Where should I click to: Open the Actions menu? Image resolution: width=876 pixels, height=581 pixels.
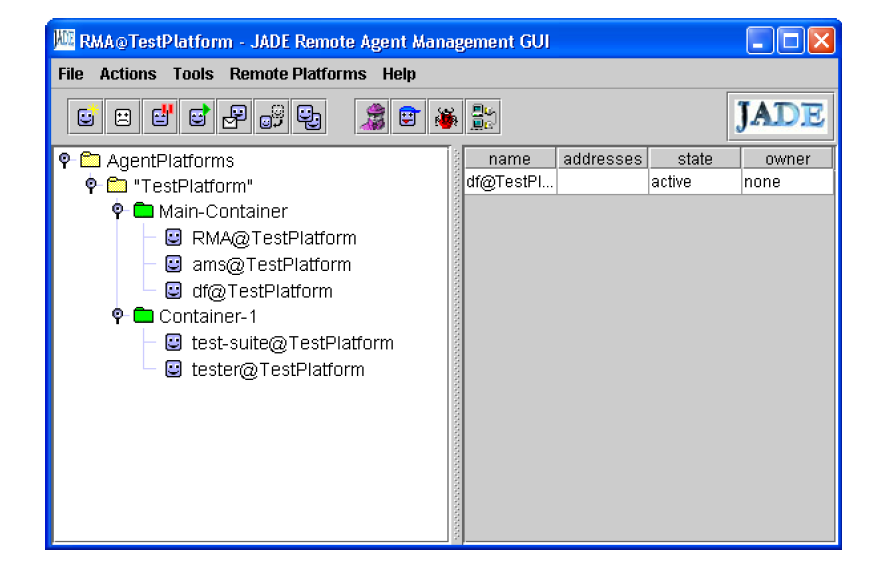click(x=128, y=74)
